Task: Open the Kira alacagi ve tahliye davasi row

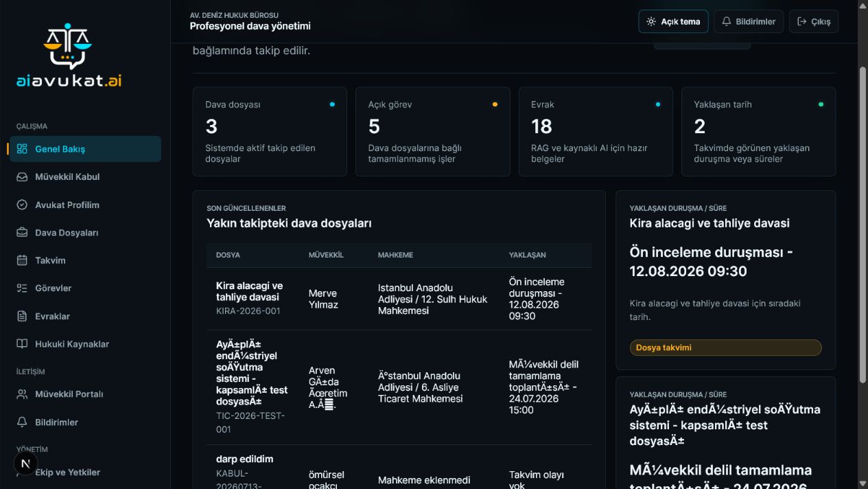Action: (399, 299)
